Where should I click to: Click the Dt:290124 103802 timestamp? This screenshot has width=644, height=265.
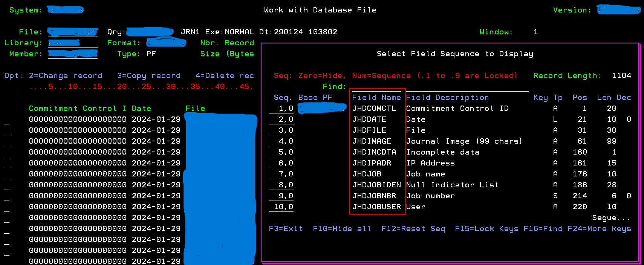click(x=298, y=32)
